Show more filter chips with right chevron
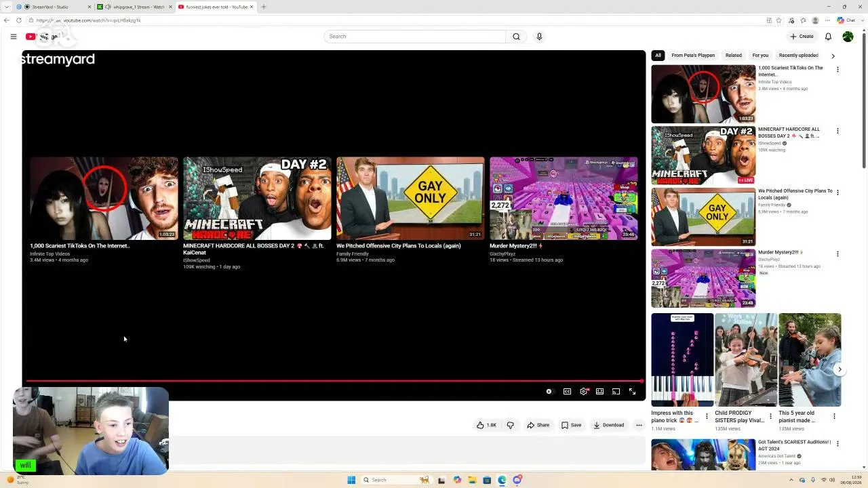Image resolution: width=868 pixels, height=488 pixels. coord(833,56)
